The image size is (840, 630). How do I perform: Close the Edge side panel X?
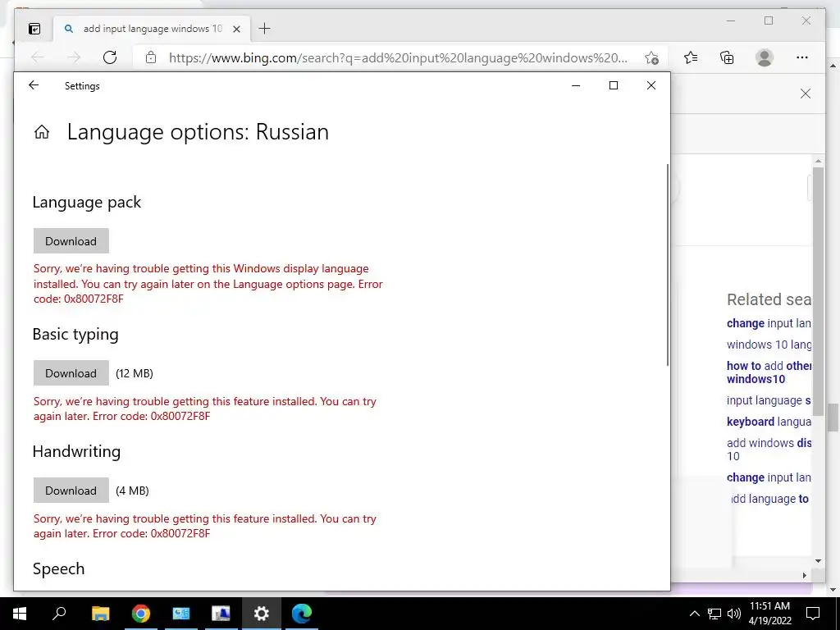point(806,94)
